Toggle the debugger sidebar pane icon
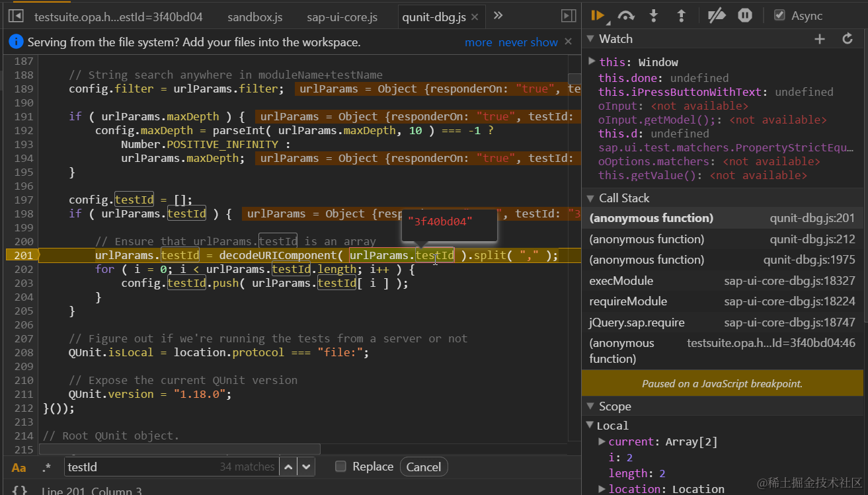Viewport: 868px width, 495px height. 568,16
